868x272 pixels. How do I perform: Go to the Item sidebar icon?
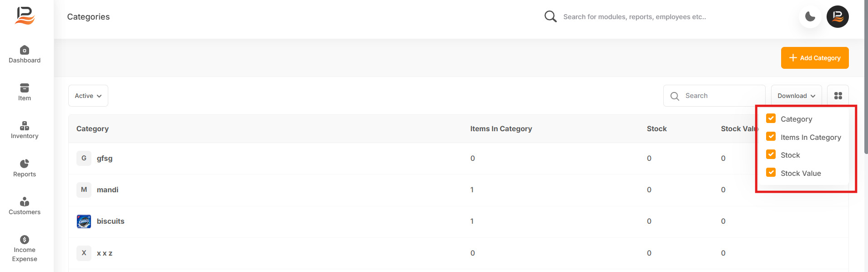[25, 88]
